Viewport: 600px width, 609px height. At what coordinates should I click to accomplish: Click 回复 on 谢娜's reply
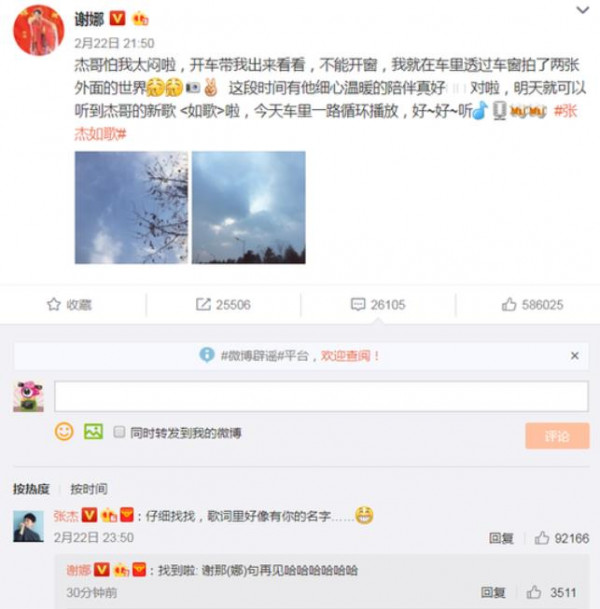point(493,593)
